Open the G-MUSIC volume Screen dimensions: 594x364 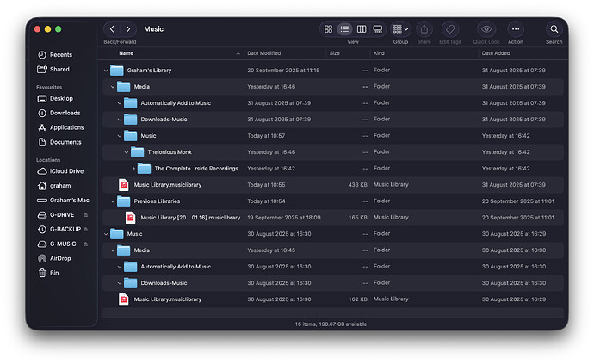(57, 244)
